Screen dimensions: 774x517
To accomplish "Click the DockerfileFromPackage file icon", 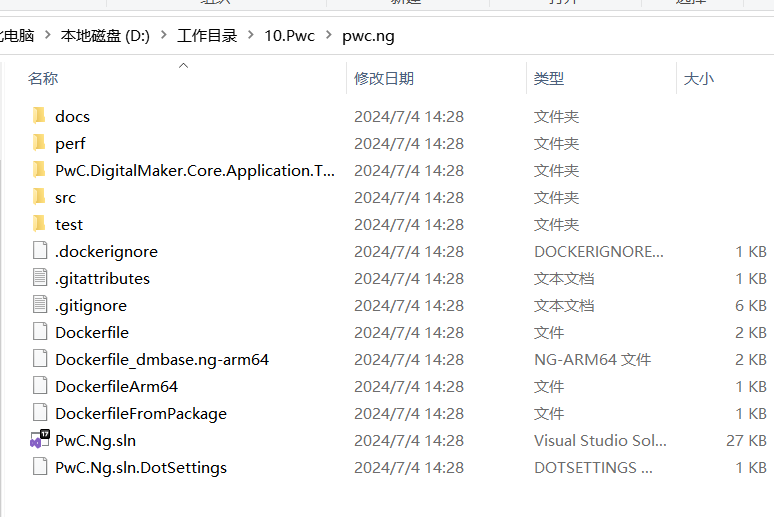I will click(x=40, y=413).
